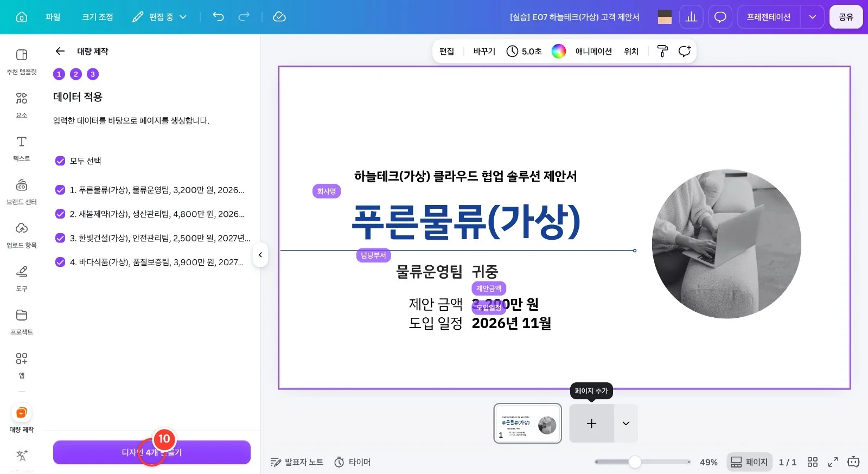Image resolution: width=868 pixels, height=474 pixels.
Task: Uncheck row 2 새봄제약(가상)
Action: coord(60,214)
